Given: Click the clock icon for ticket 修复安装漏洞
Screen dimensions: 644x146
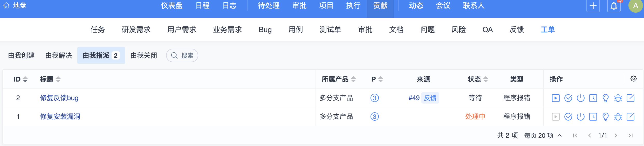Looking at the screenshot, I should (593, 117).
